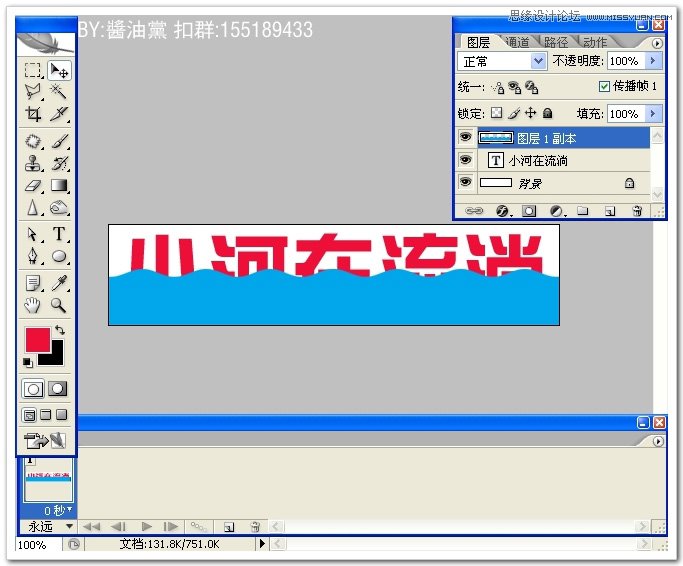This screenshot has height=566, width=683.
Task: Create a new adjustment layer
Action: point(556,211)
